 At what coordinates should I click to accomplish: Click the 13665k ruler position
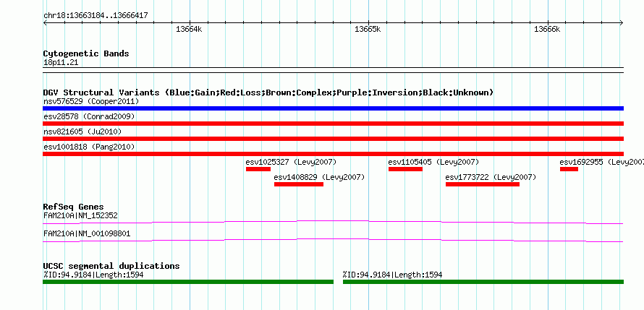coord(368,29)
